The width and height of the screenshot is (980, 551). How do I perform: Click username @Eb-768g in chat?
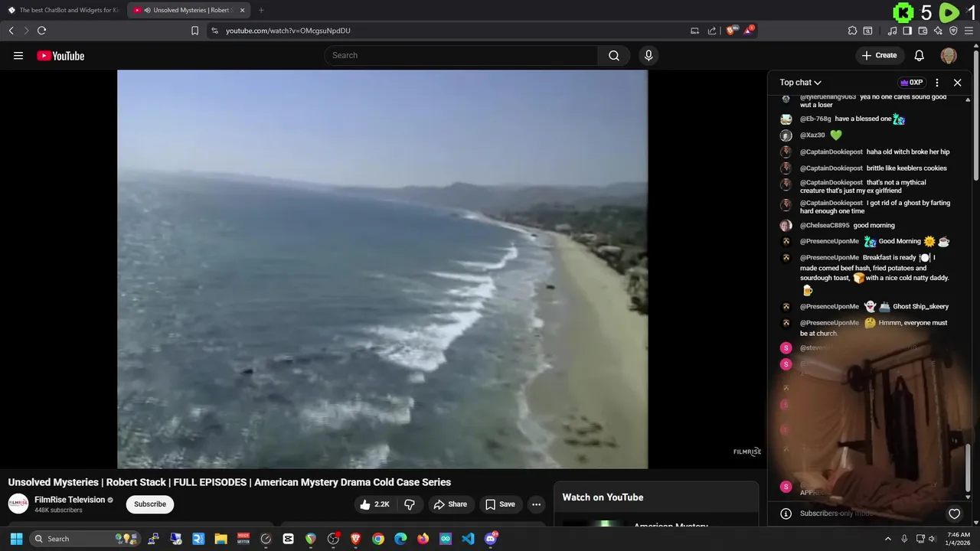tap(815, 119)
